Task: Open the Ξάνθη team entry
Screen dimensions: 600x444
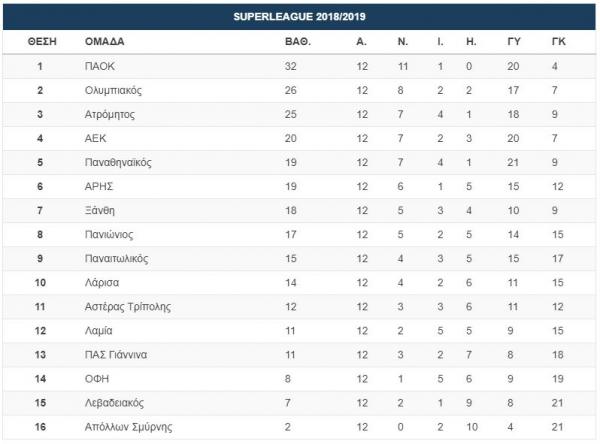Action: 102,210
